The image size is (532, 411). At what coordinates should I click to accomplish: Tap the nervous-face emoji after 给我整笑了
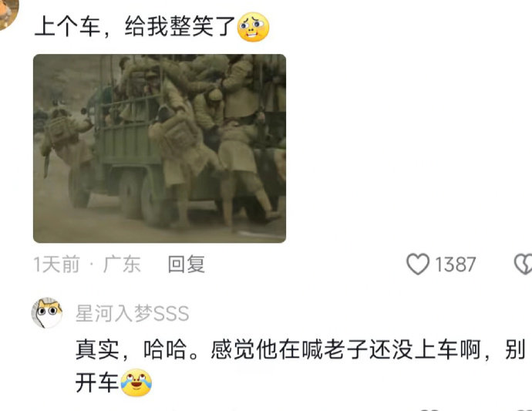[253, 26]
